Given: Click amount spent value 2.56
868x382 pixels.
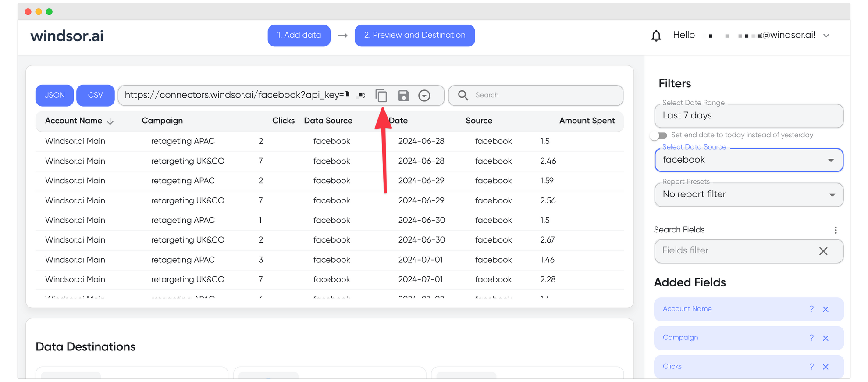Looking at the screenshot, I should click(x=548, y=200).
